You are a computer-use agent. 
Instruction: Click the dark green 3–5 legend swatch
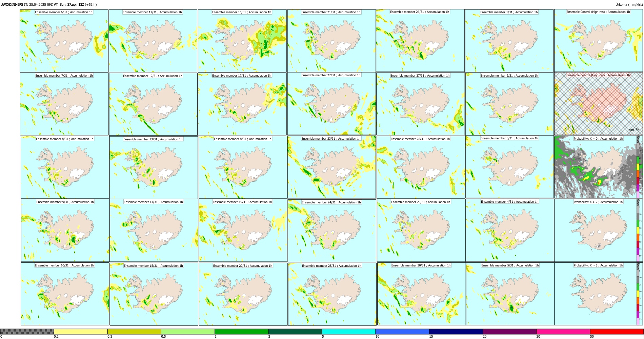[x=295, y=332]
